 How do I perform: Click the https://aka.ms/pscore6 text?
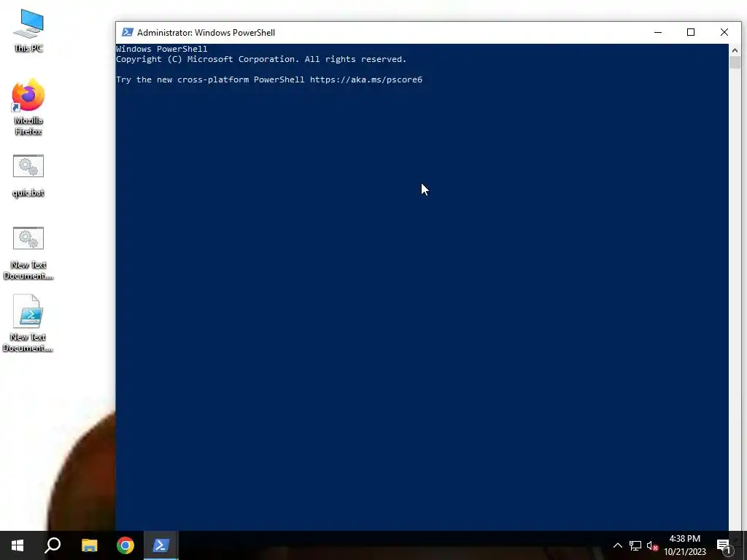[x=366, y=79]
